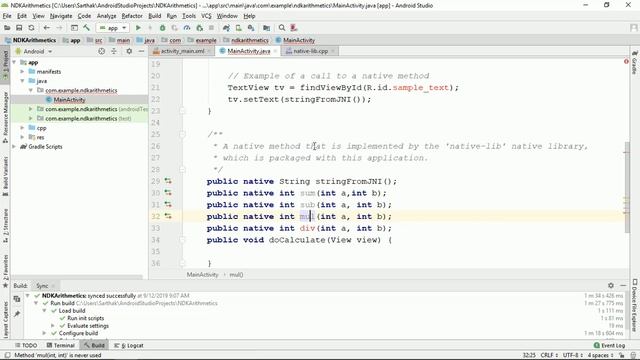Screen dimensions: 640x360
Task: Open the File menu
Action: 7,16
